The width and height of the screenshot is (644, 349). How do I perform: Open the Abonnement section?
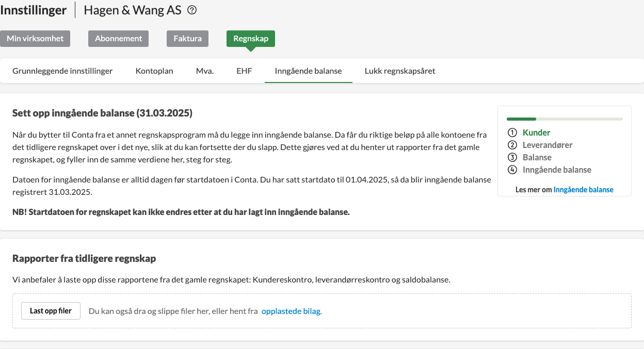coord(119,39)
